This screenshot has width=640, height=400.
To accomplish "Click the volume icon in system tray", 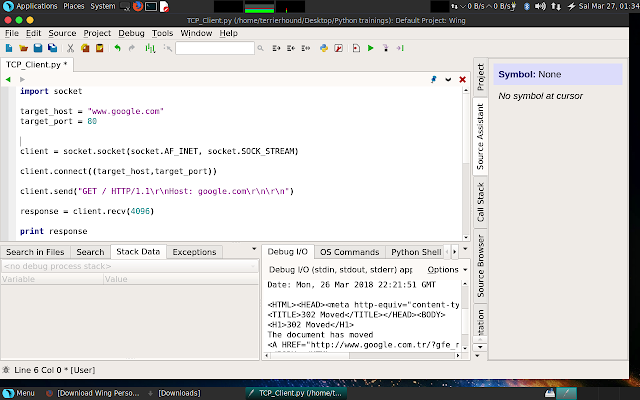I will (540, 6).
